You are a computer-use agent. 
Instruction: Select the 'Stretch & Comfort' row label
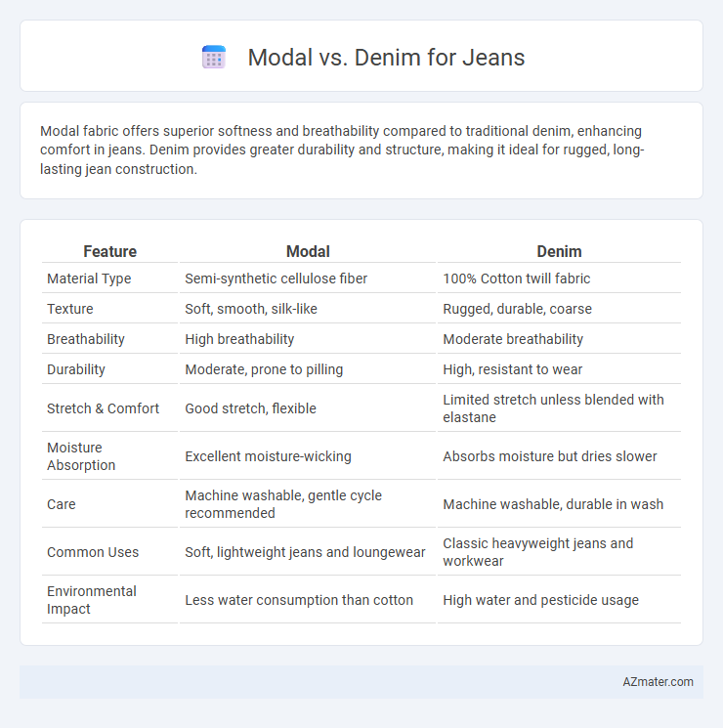[103, 408]
